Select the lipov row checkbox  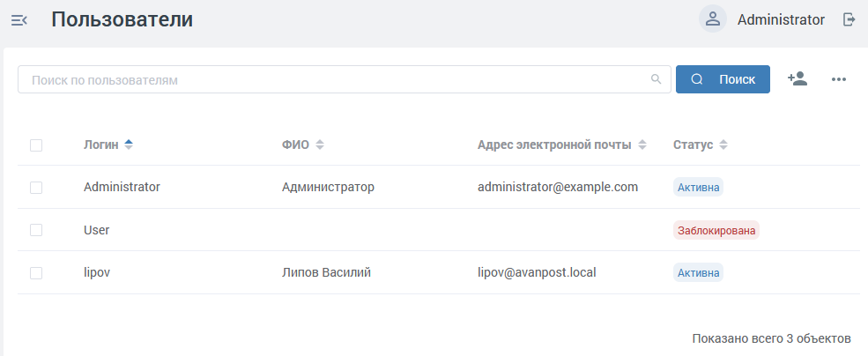click(36, 273)
